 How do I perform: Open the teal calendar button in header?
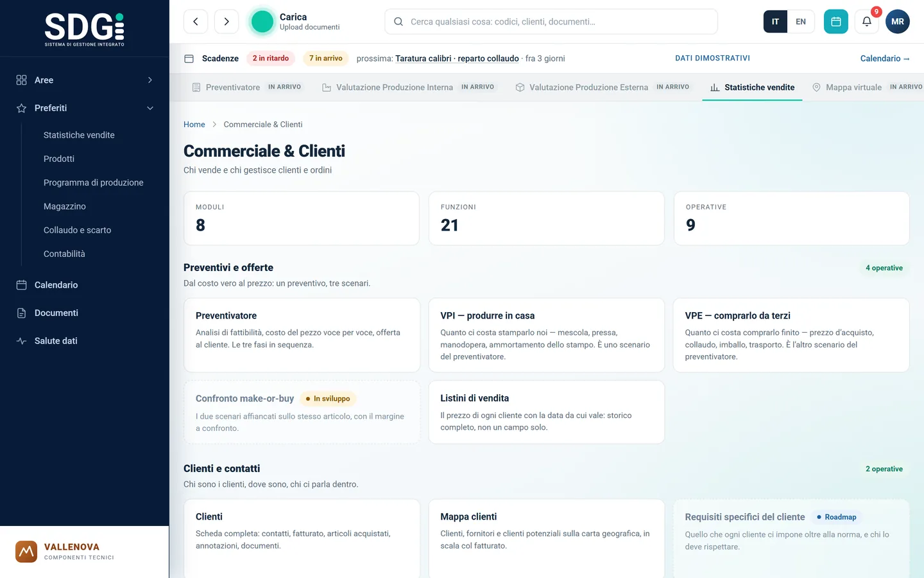coord(836,21)
